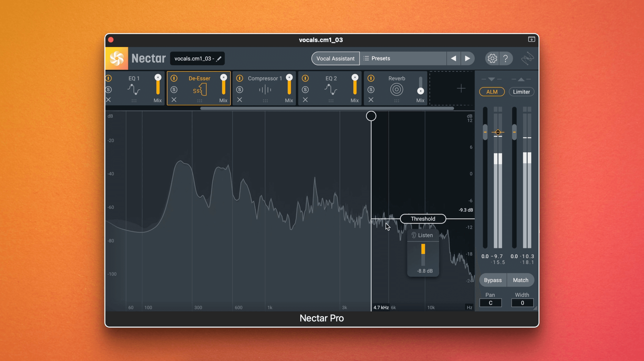This screenshot has height=361, width=644.
Task: Solo the Reverb module
Action: tap(371, 90)
